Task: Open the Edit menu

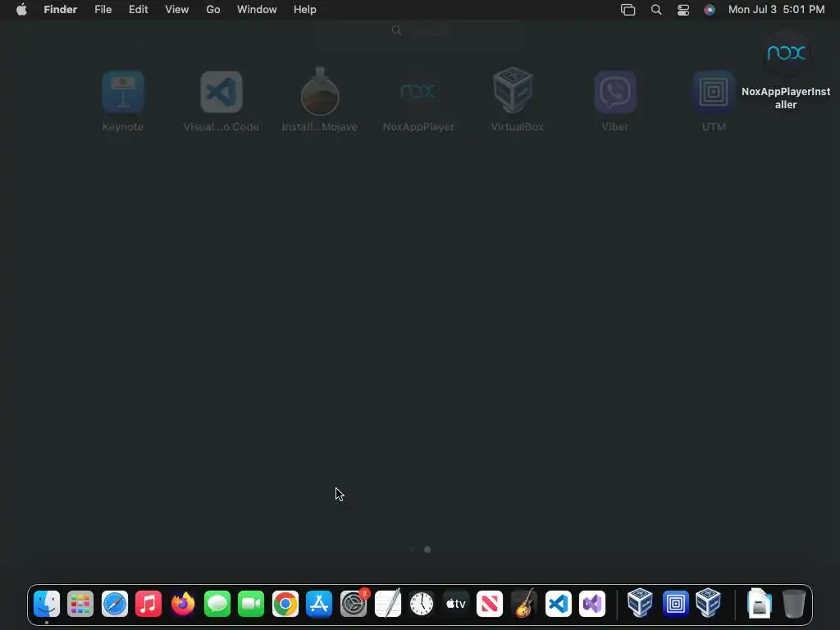Action: pos(138,9)
